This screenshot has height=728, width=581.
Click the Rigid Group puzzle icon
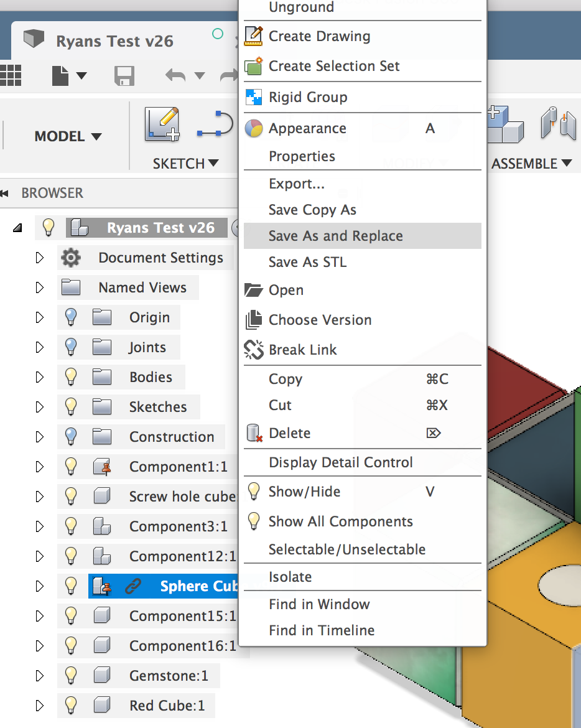(254, 97)
